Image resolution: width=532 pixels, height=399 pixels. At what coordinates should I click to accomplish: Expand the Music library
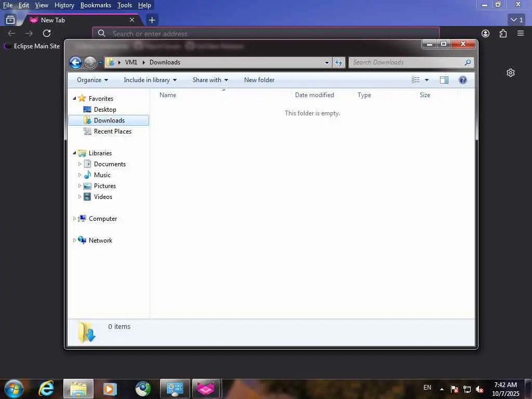point(79,175)
